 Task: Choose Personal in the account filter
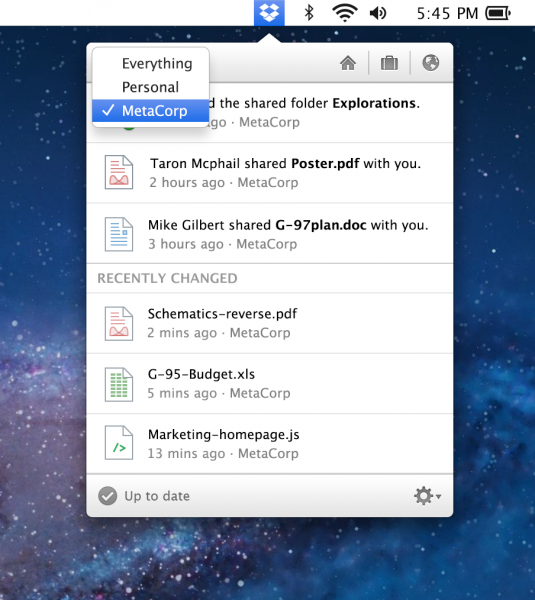150,87
